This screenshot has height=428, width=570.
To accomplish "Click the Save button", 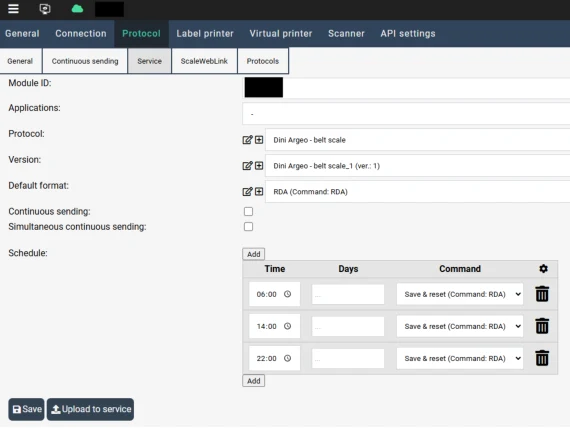I will point(26,409).
